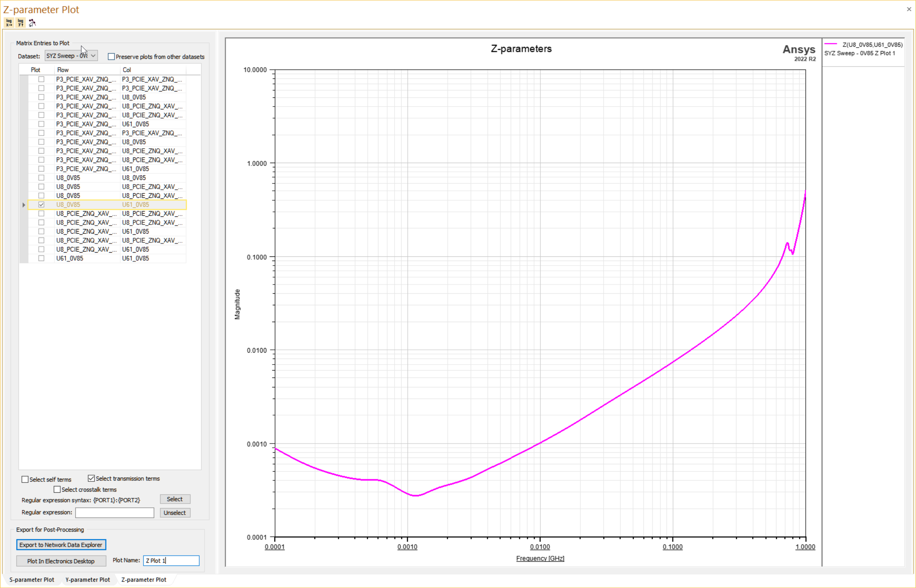
Task: Click Plot In Electronics Desktop
Action: [x=61, y=561]
